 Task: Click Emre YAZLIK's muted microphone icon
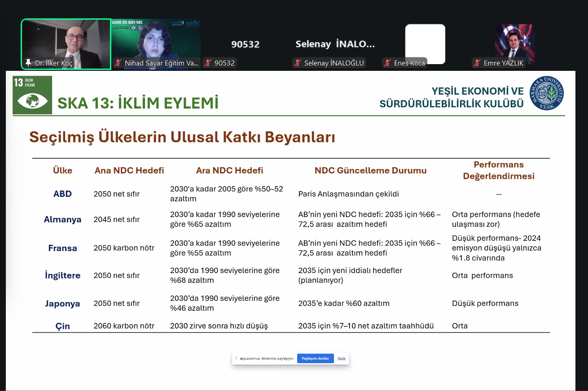click(477, 63)
